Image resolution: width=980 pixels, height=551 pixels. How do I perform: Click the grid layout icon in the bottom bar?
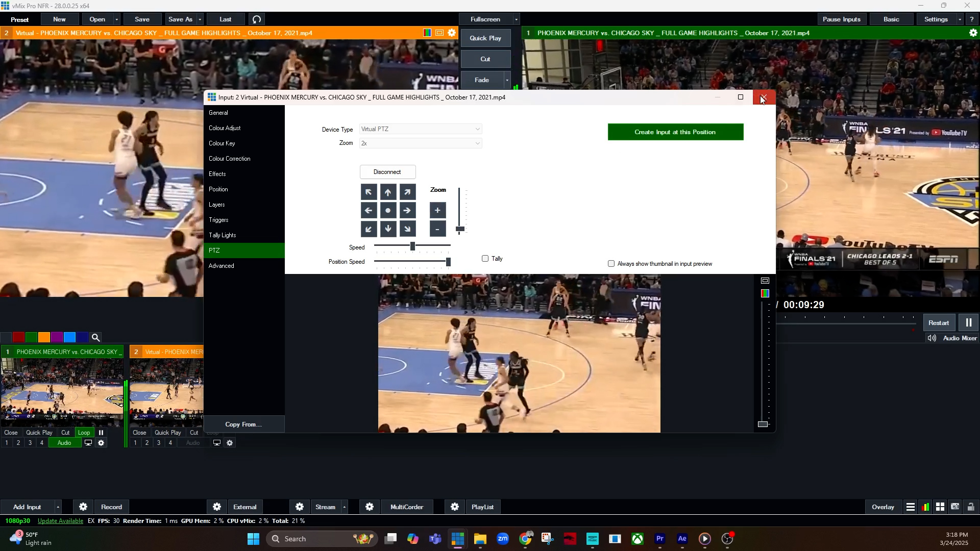pyautogui.click(x=940, y=507)
